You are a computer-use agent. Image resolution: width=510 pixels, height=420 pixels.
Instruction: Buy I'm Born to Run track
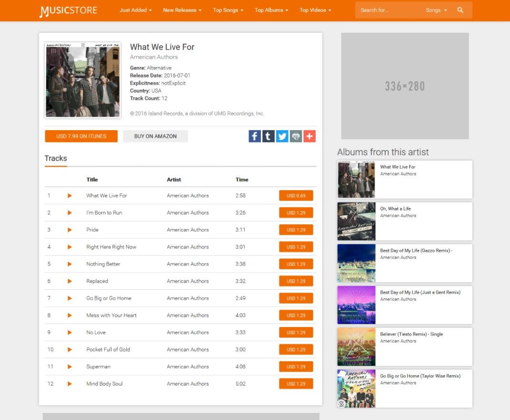(296, 212)
